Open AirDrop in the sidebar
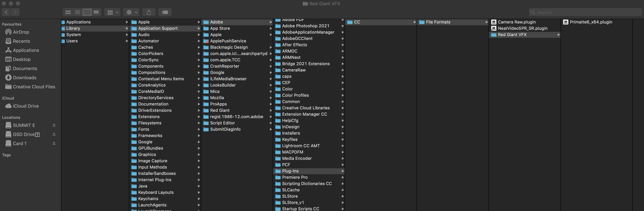Image resolution: width=644 pixels, height=211 pixels. point(21,32)
